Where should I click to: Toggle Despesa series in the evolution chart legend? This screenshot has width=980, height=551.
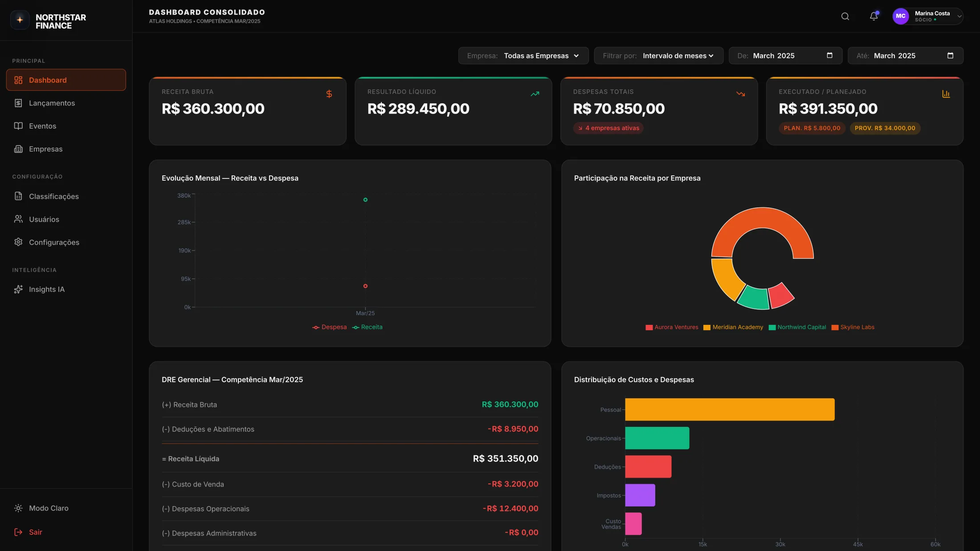point(330,327)
